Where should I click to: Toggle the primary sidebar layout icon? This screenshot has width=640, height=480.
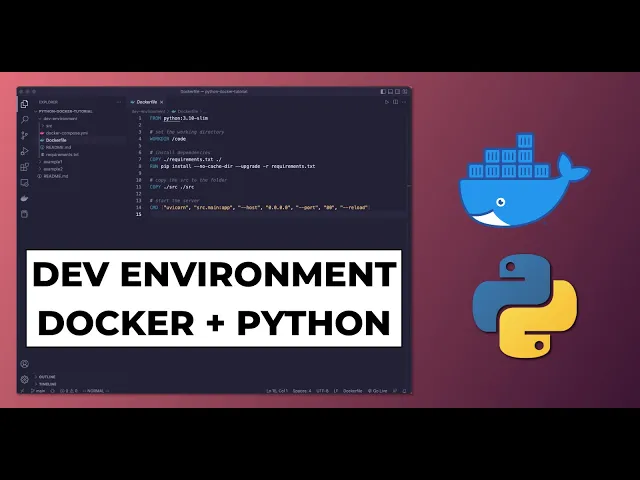click(x=383, y=92)
